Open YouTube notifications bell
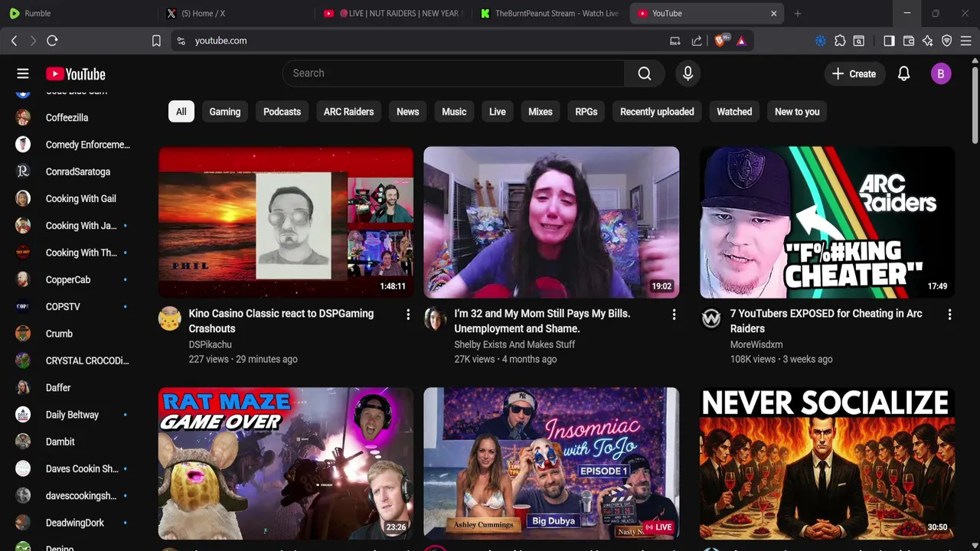 click(x=903, y=73)
